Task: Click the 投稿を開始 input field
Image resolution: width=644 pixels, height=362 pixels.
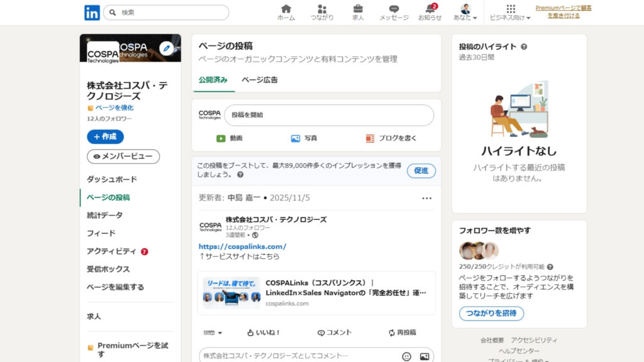Action: [x=329, y=115]
